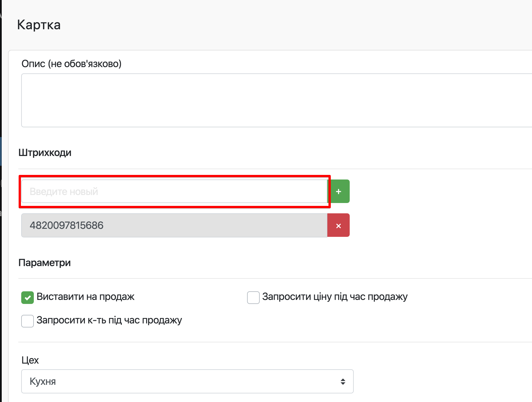Image resolution: width=532 pixels, height=402 pixels.
Task: Click the Картка page heading
Action: click(39, 25)
